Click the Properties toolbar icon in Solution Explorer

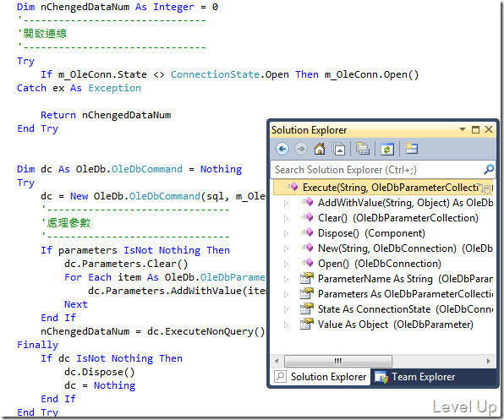(412, 149)
